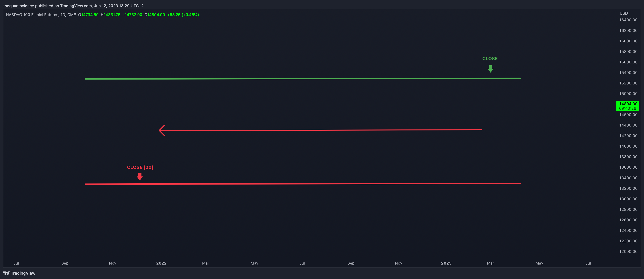This screenshot has height=279, width=644.
Task: Click the 16400.00 price axis label
Action: tap(628, 20)
